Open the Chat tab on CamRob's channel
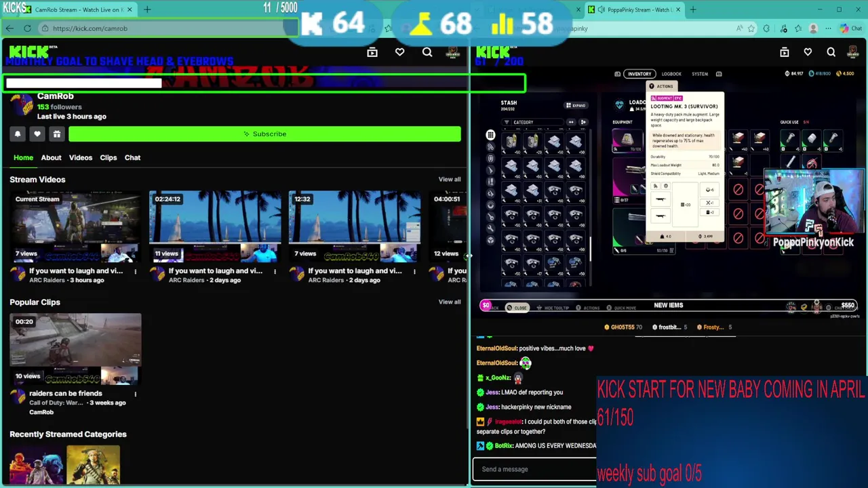The height and width of the screenshot is (488, 868). tap(132, 158)
